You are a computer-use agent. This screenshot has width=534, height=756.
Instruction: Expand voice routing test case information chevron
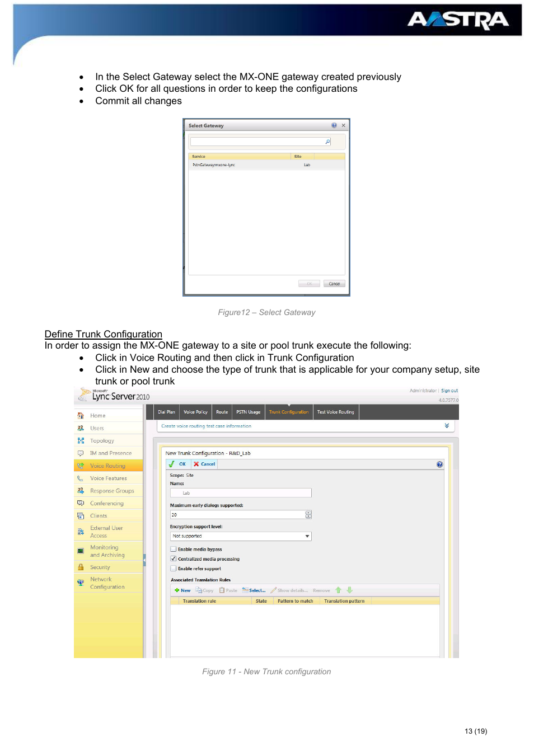[447, 426]
